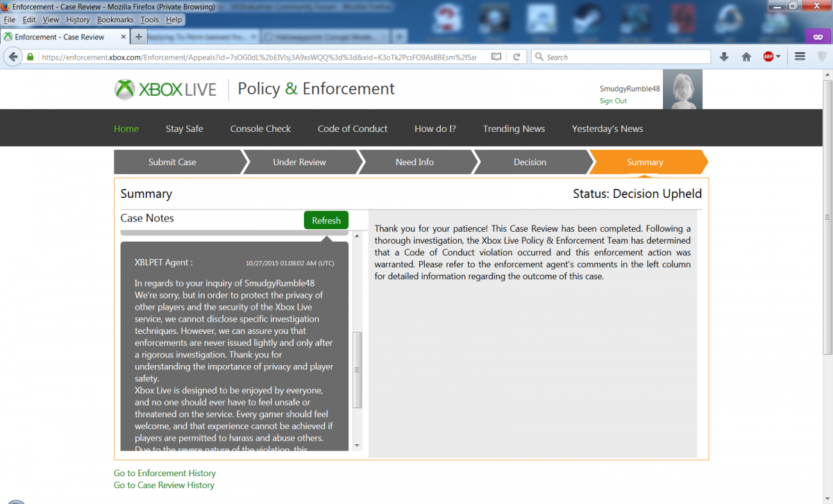Viewport: 833px width, 504px height.
Task: Click the XBLPET Agent label
Action: tap(163, 262)
